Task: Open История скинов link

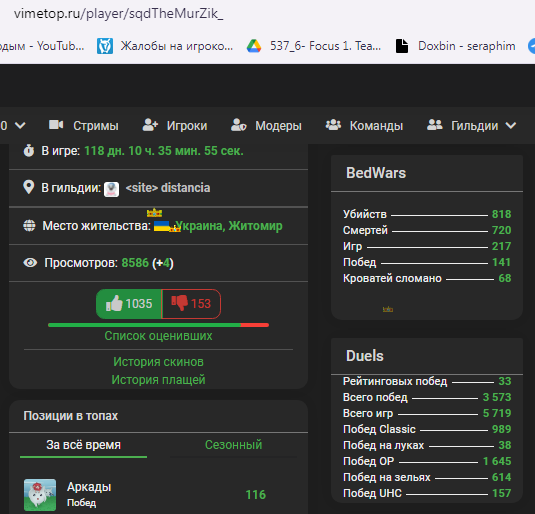Action: coord(158,362)
